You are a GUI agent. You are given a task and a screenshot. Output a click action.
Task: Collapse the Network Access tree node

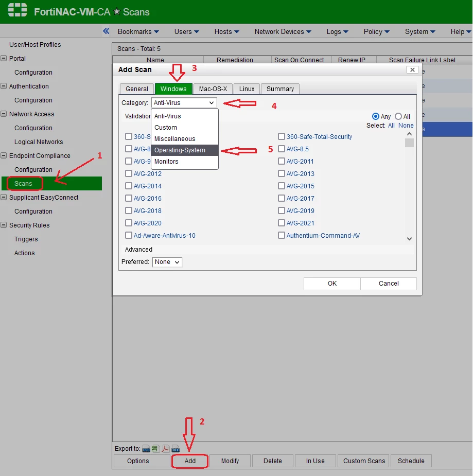pos(4,114)
